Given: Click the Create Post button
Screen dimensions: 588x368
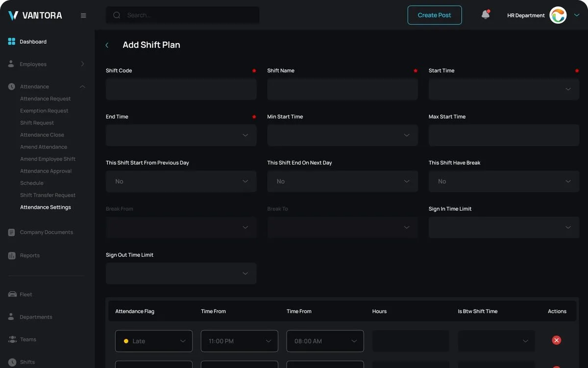Looking at the screenshot, I should [x=435, y=15].
